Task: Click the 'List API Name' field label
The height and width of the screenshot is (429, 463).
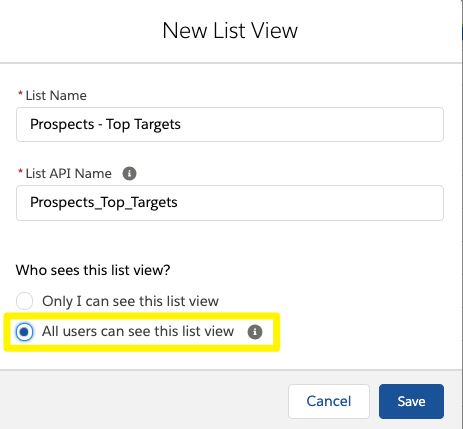Action: pyautogui.click(x=69, y=174)
